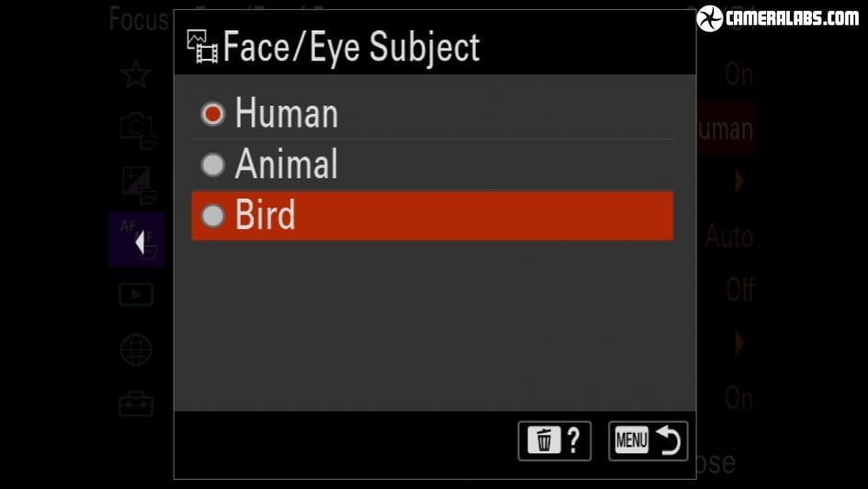Screen dimensions: 868x489
Task: Open the globe Network menu tab
Action: 136,349
